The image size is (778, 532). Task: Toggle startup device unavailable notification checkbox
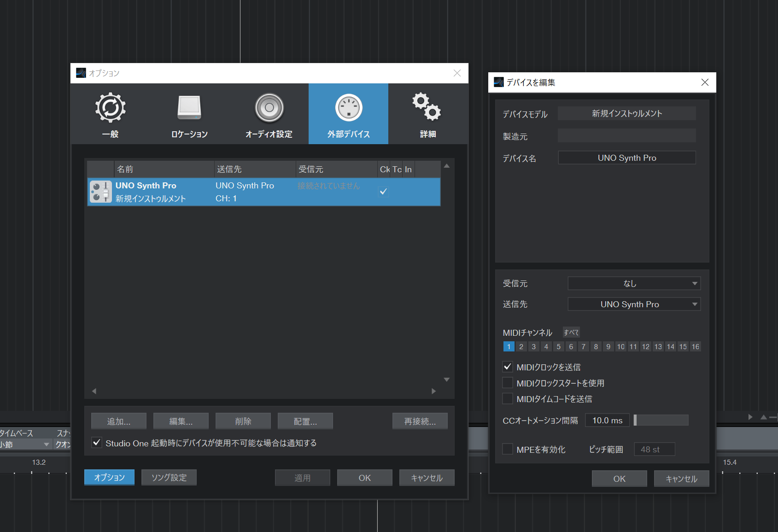(96, 443)
